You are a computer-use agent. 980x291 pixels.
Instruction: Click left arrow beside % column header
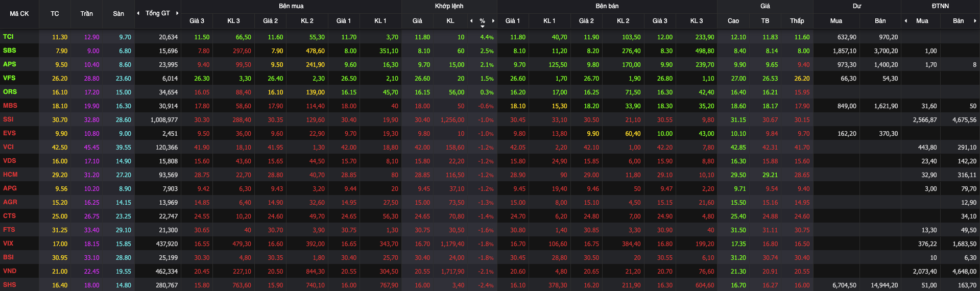pos(471,21)
